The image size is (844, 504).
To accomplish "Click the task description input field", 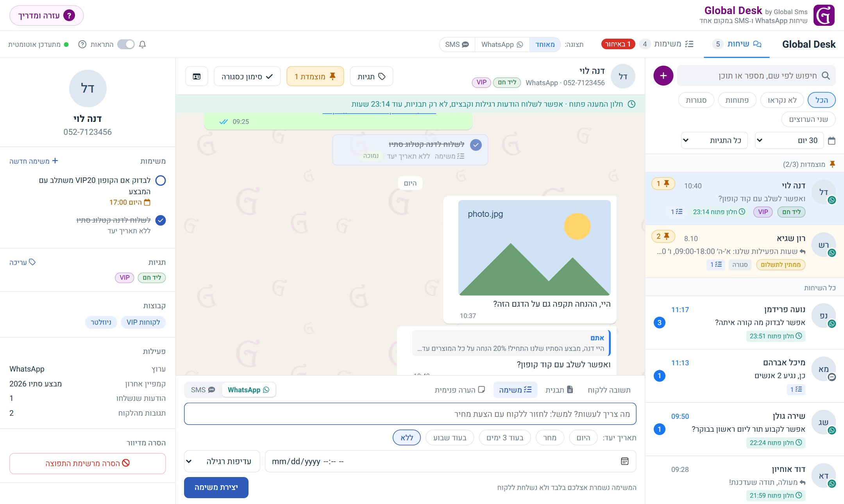I will click(x=410, y=414).
